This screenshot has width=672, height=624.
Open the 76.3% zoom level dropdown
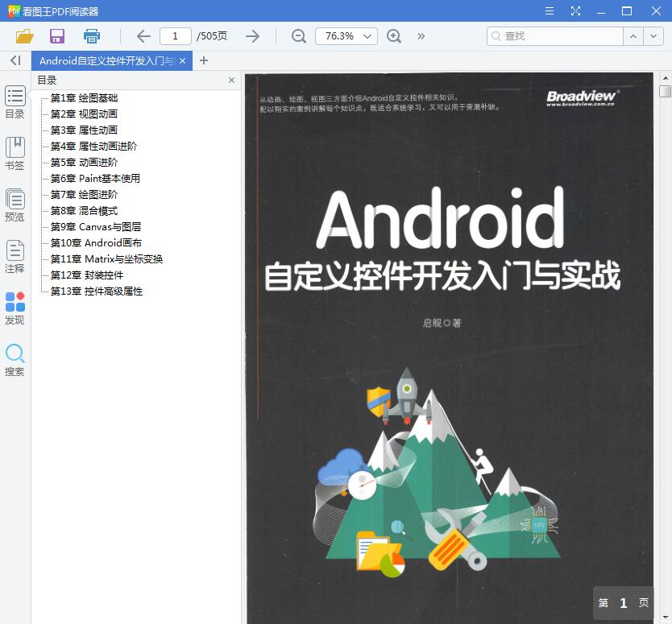[x=346, y=36]
